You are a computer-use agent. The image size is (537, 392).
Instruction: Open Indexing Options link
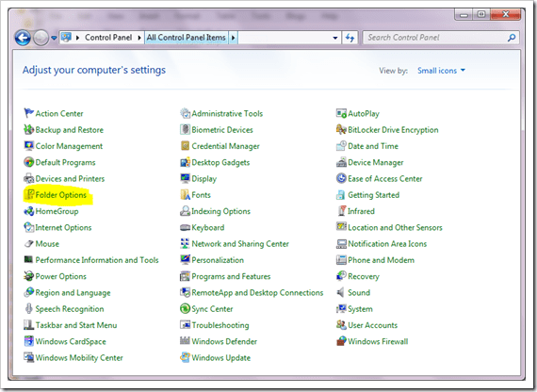pos(220,211)
